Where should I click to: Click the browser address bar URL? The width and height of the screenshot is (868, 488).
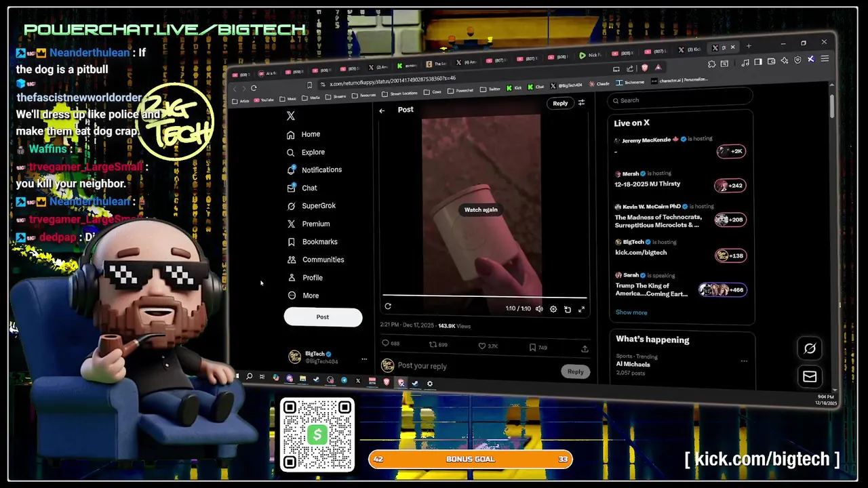tap(393, 79)
